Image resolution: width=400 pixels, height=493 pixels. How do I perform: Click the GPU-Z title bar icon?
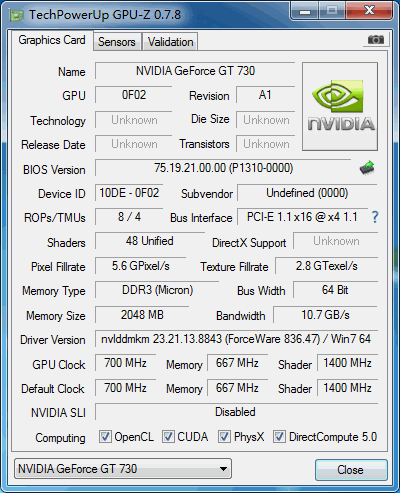tap(17, 15)
